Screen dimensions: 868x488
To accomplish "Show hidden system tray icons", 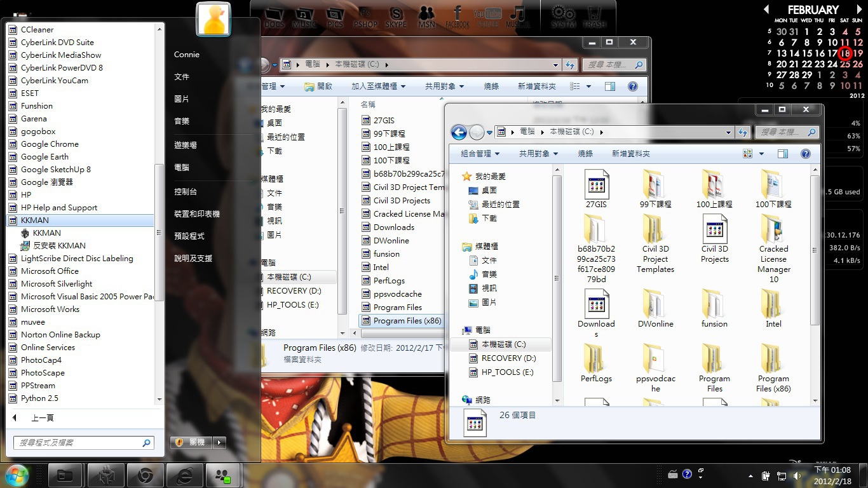I will coord(750,475).
